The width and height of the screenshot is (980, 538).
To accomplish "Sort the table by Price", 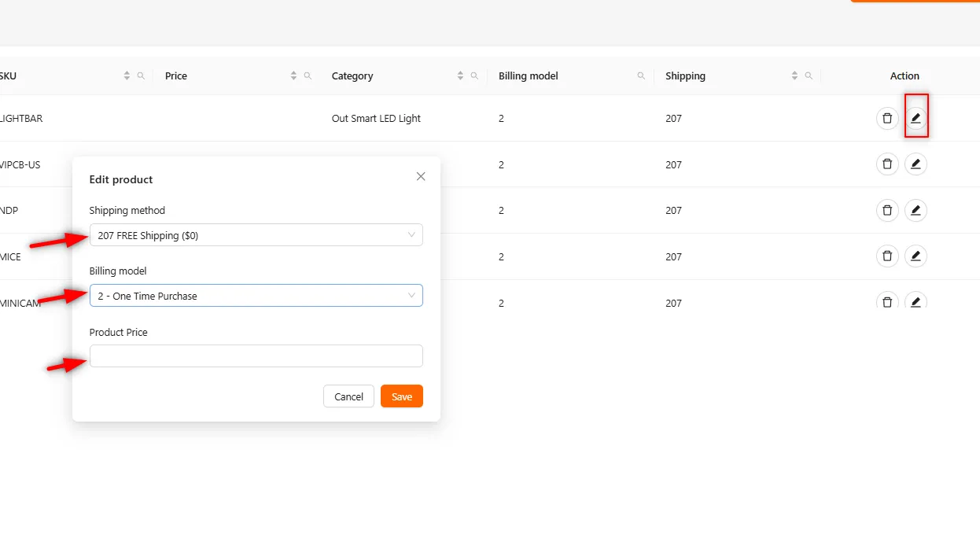I will point(293,76).
